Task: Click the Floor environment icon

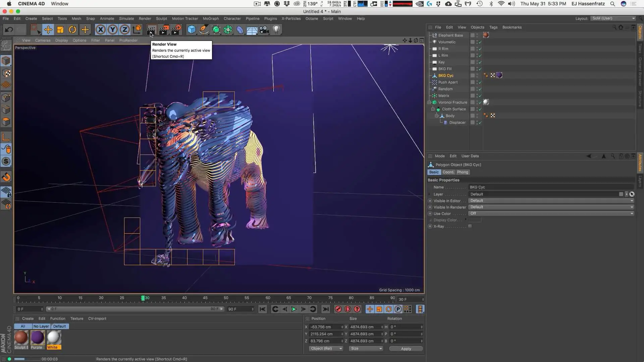Action: pyautogui.click(x=252, y=29)
